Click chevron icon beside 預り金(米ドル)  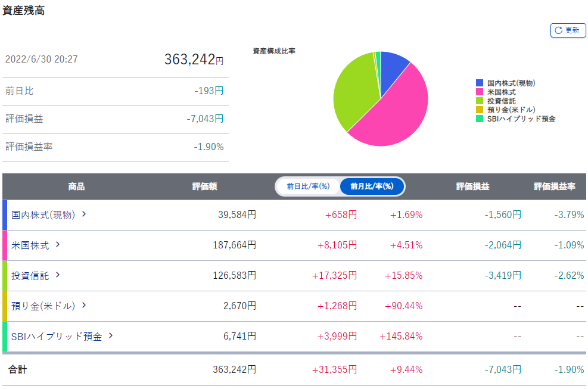84,305
